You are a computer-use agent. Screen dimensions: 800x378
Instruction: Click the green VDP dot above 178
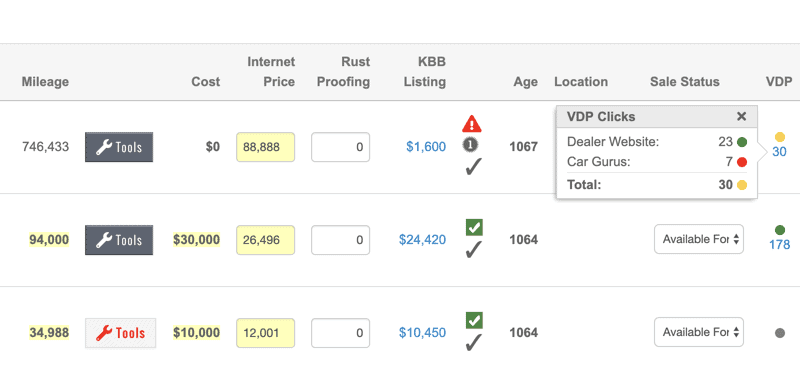pyautogui.click(x=780, y=230)
